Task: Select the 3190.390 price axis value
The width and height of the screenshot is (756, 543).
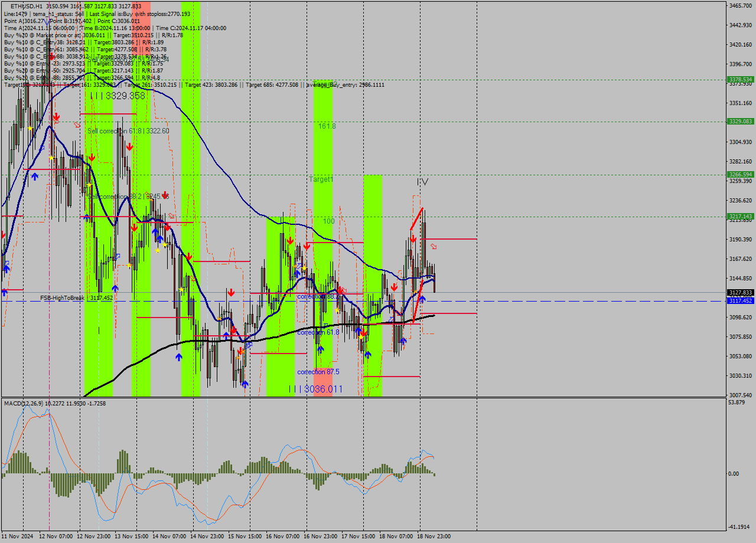Action: [741, 239]
